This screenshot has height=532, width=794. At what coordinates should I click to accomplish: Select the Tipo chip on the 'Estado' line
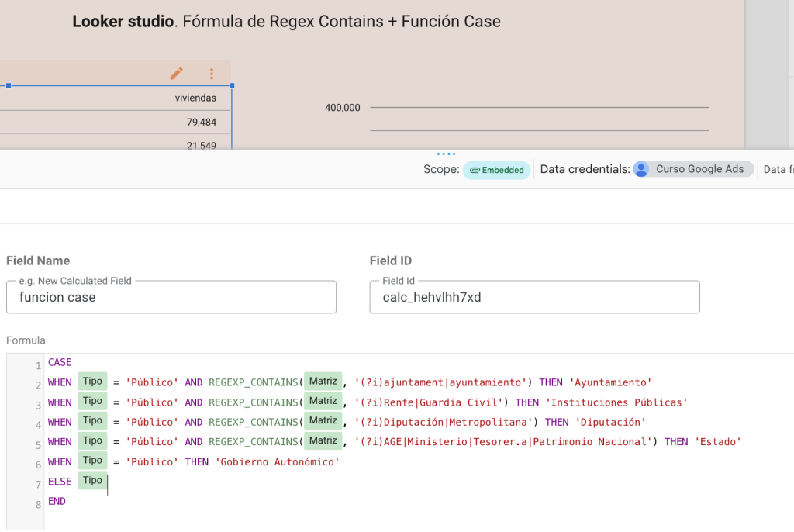coord(93,440)
